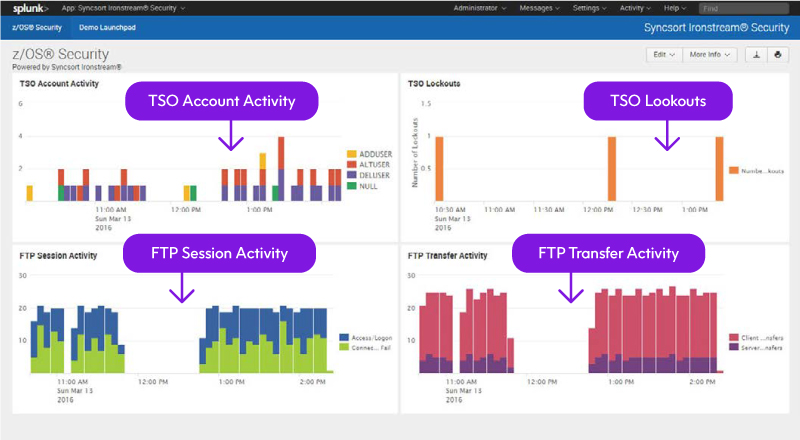Click the Server transfers legend swatch
800x440 pixels.
tap(734, 347)
